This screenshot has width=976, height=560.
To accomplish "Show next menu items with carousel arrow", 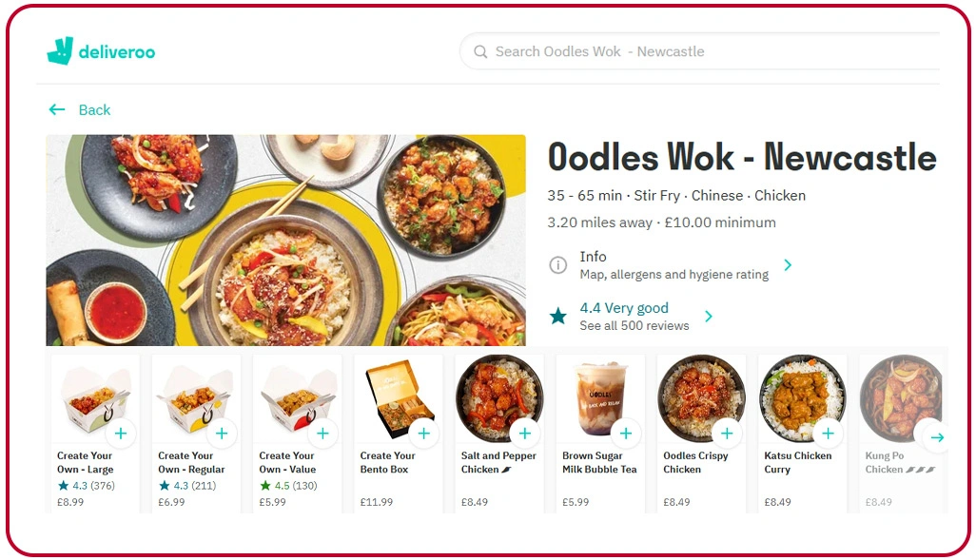I will tap(937, 437).
